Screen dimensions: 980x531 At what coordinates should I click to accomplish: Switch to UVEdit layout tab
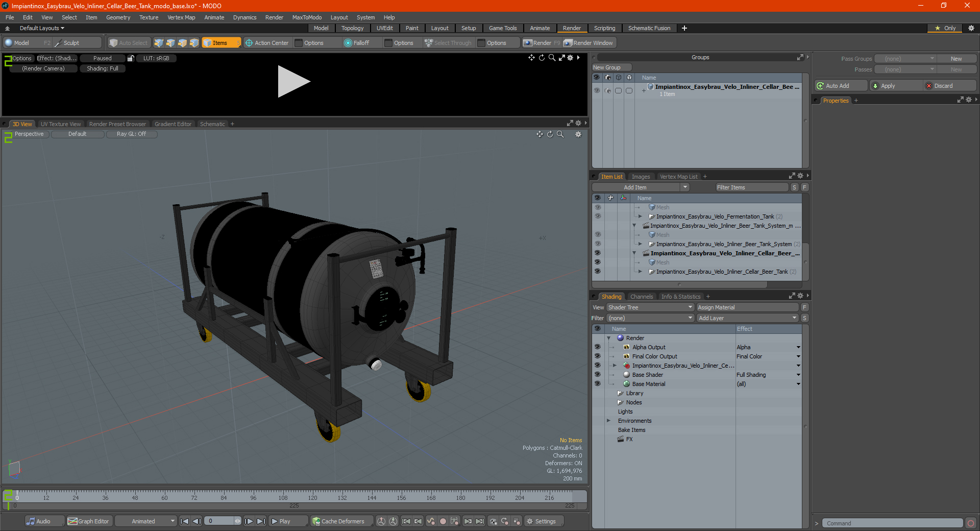(x=384, y=28)
